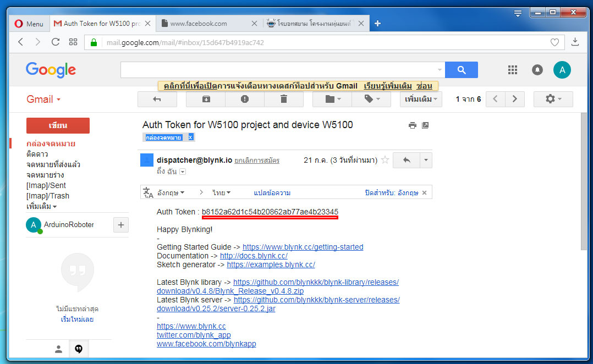Bookmark page with the heart icon
Screen dimensions: 593x364
[x=554, y=42]
